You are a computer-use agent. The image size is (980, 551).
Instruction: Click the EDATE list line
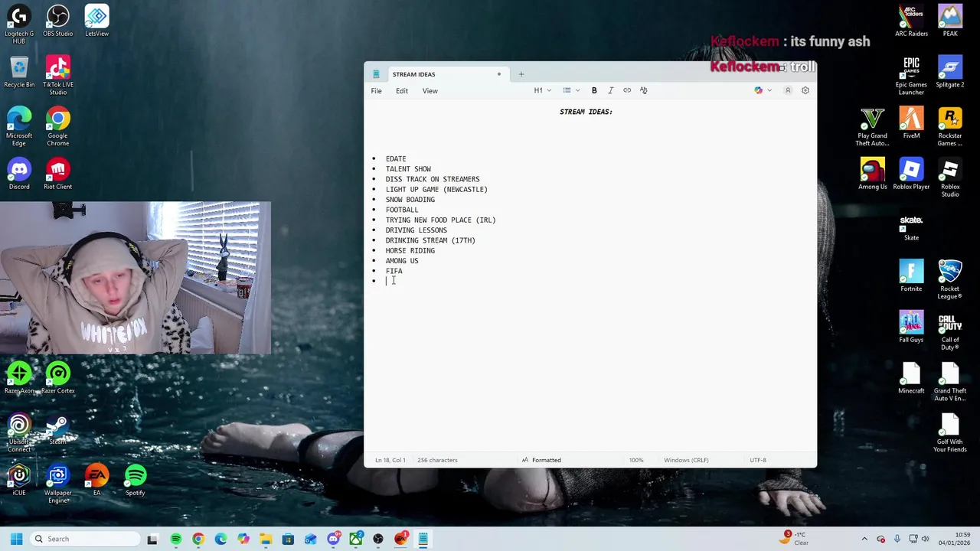[x=396, y=158]
